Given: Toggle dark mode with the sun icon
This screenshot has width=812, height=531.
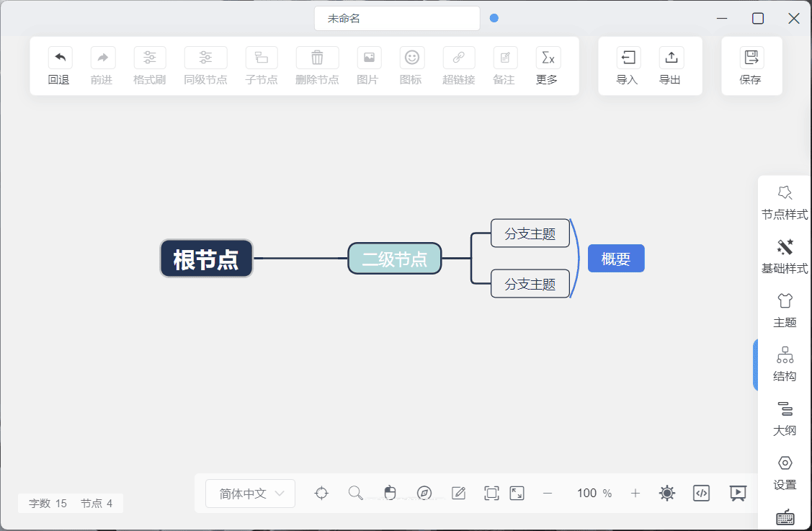Looking at the screenshot, I should pyautogui.click(x=666, y=493).
